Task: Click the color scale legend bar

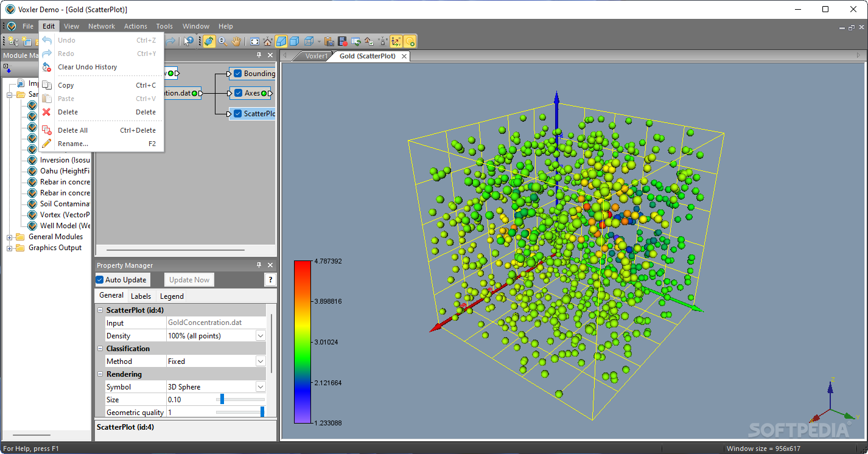Action: [x=303, y=341]
